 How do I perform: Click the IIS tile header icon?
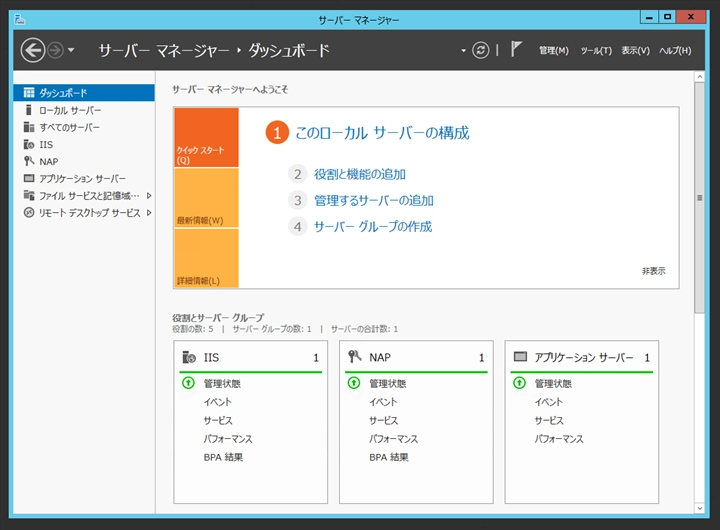pyautogui.click(x=189, y=357)
